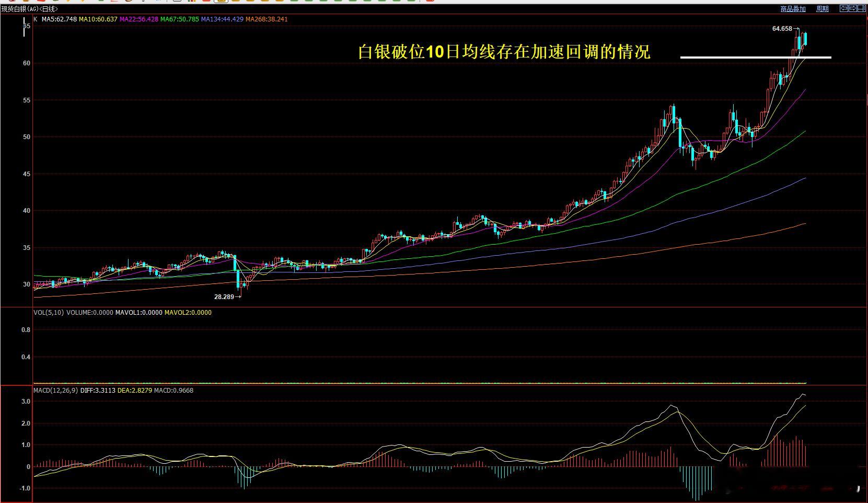Click the right arrow navigation icon
This screenshot has height=503, width=868.
click(x=853, y=8)
